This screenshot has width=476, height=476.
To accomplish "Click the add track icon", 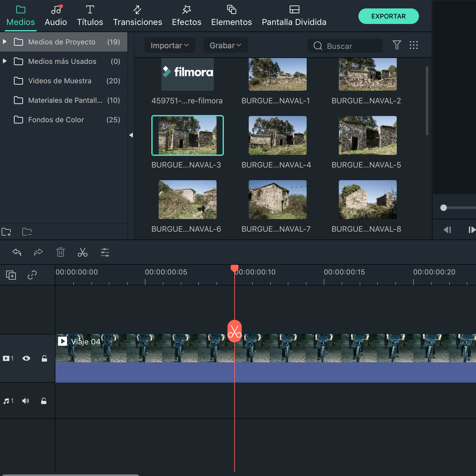I will (11, 275).
